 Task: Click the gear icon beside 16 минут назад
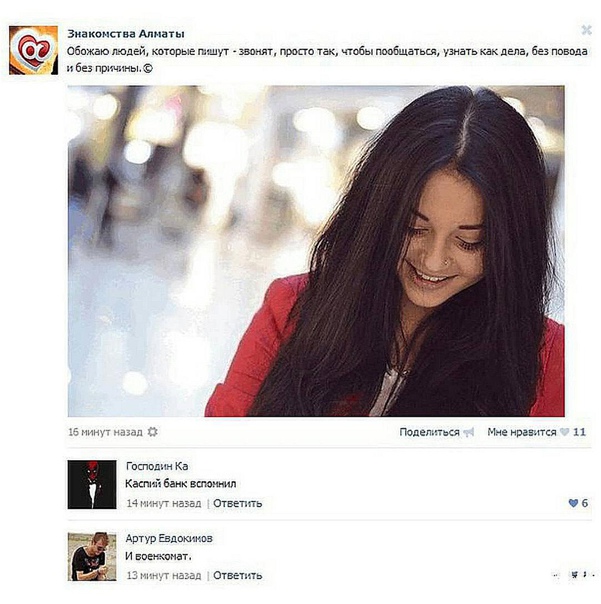[153, 432]
